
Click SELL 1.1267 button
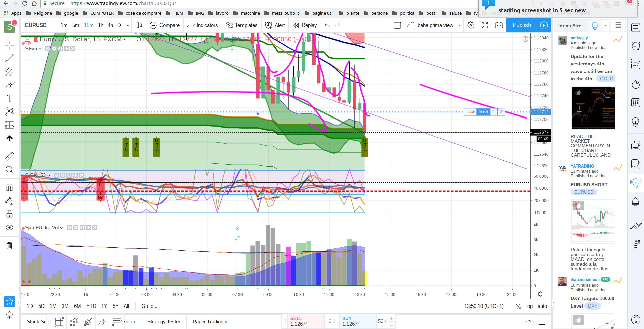pos(306,321)
